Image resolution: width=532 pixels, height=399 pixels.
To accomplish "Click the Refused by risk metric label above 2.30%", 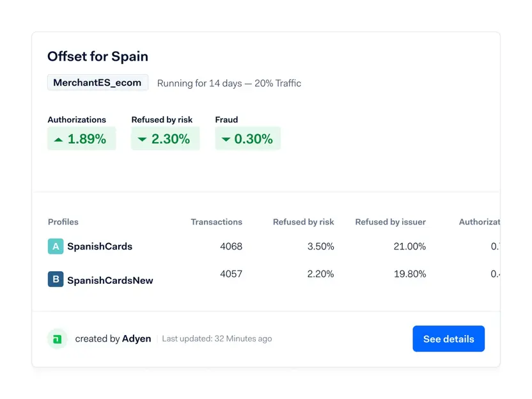I will click(x=162, y=120).
